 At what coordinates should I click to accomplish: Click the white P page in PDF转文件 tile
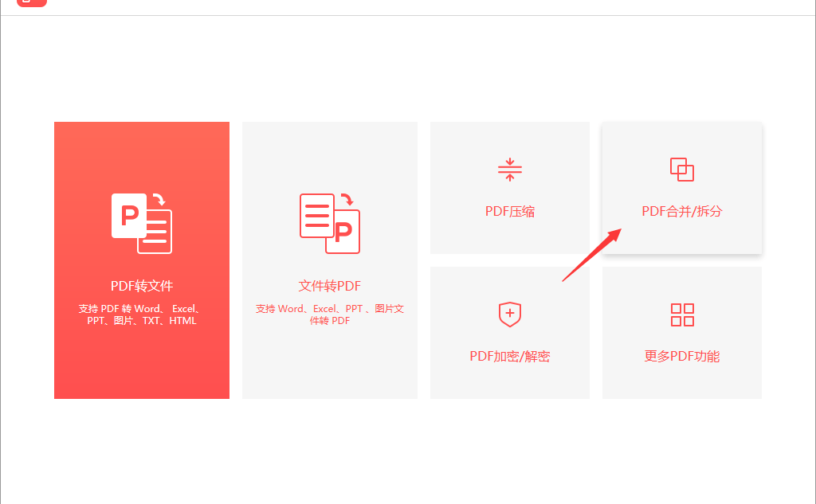pyautogui.click(x=129, y=215)
